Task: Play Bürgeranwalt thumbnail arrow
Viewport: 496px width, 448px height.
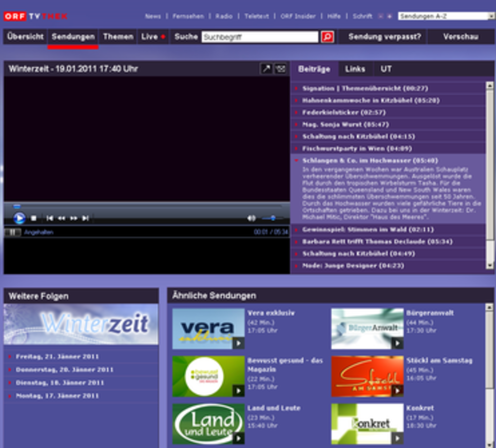Action: click(397, 343)
